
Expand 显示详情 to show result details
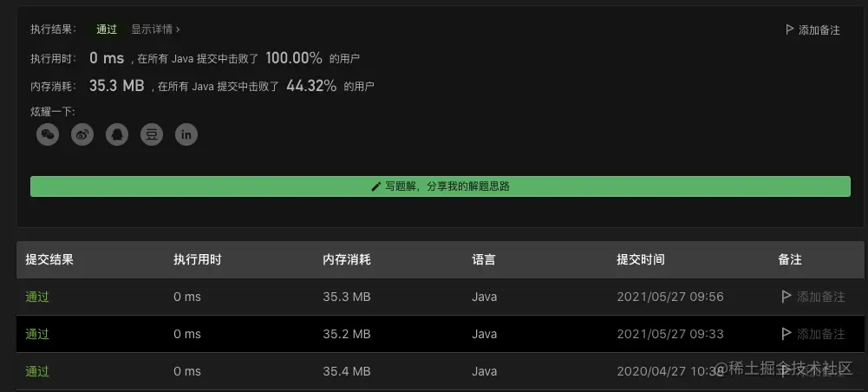point(155,29)
